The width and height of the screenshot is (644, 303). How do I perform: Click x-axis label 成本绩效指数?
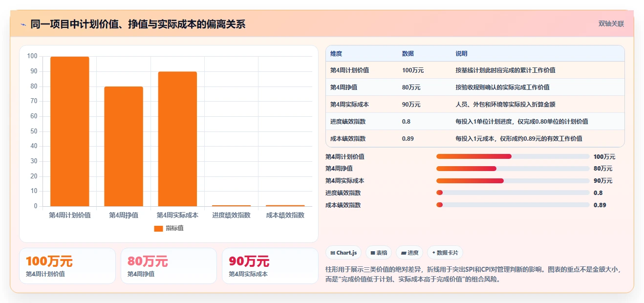click(x=285, y=215)
